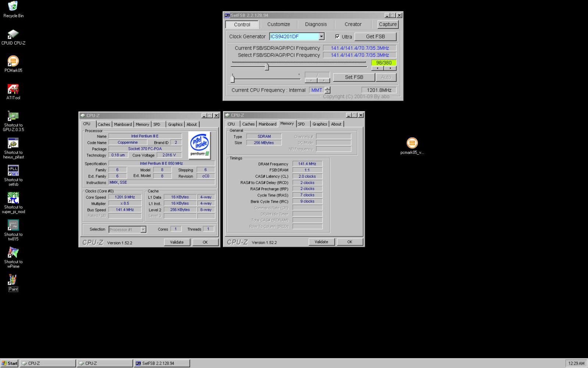Open the Clock Generator dropdown
588x368 pixels.
[322, 36]
